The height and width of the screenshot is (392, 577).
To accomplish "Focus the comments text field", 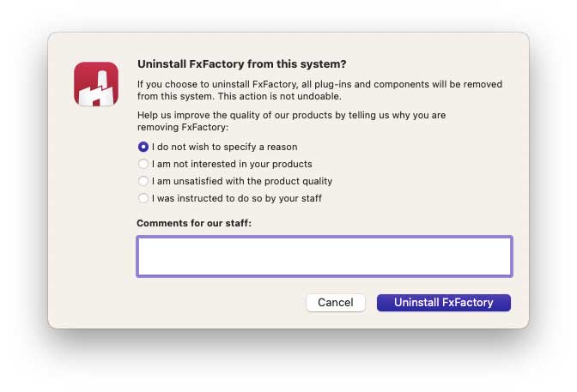I will click(x=324, y=256).
